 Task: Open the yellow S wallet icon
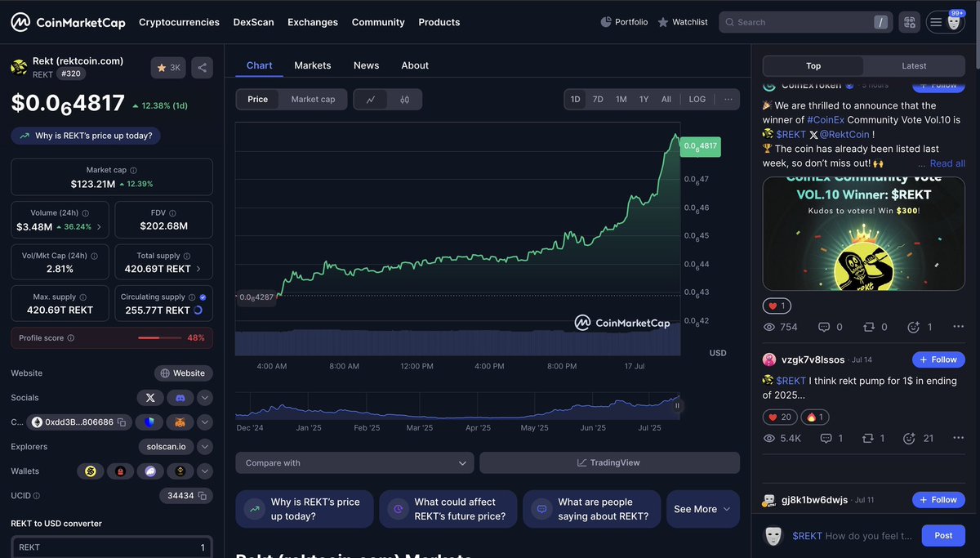90,471
